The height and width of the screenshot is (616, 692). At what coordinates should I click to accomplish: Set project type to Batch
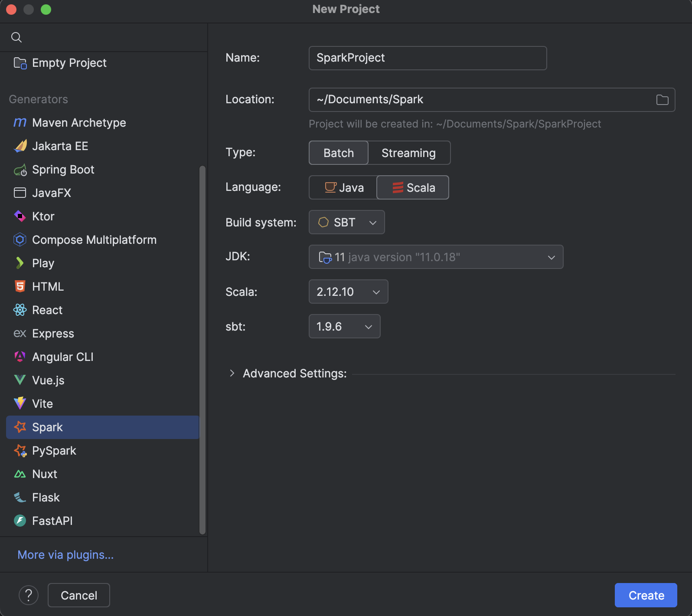(x=339, y=153)
